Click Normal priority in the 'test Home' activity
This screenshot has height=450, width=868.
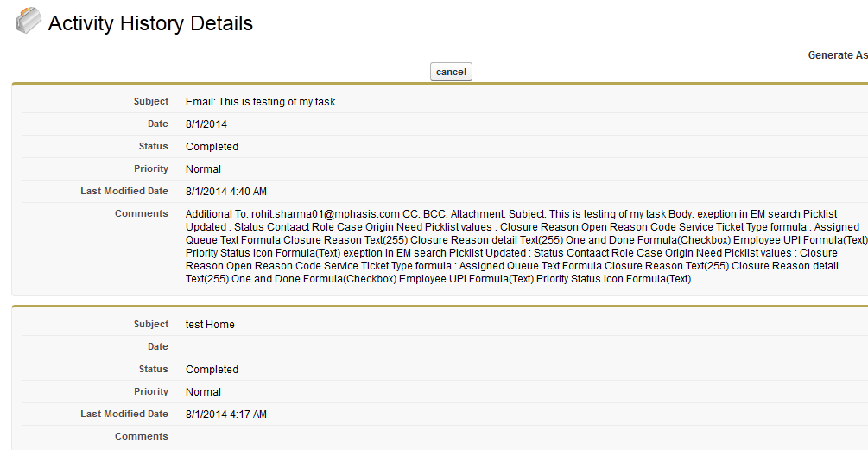203,392
